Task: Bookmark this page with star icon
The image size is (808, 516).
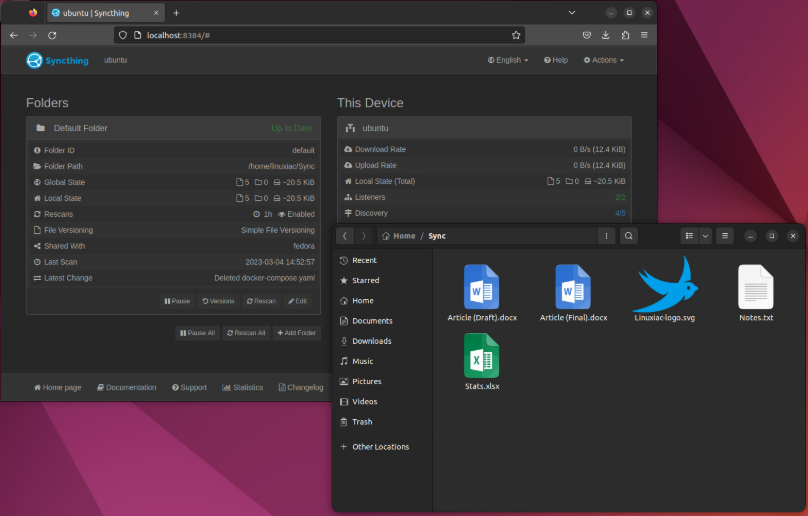Action: coord(516,35)
